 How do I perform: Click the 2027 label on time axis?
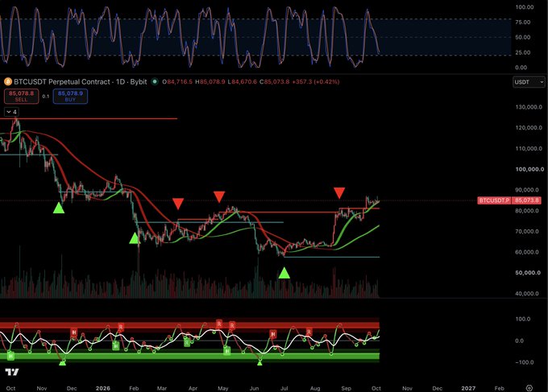pyautogui.click(x=468, y=388)
